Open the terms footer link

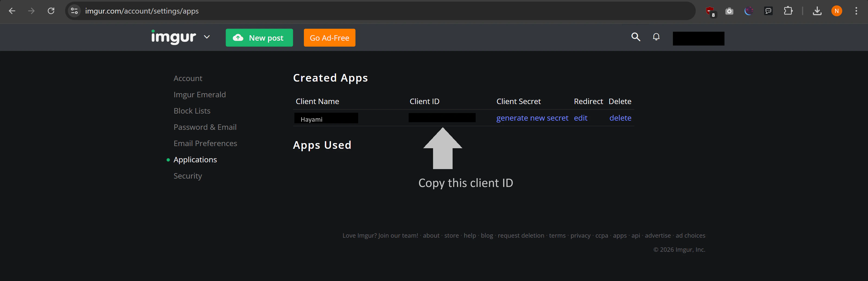tap(557, 235)
